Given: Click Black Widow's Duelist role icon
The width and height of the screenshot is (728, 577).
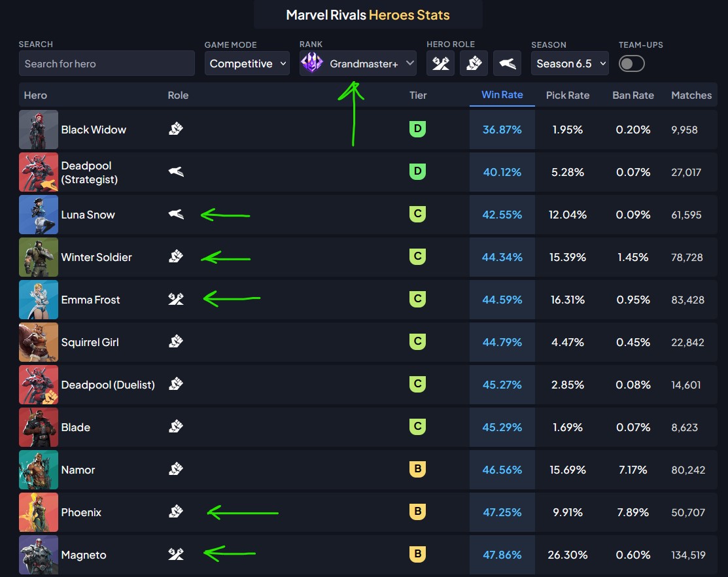Looking at the screenshot, I should (176, 129).
